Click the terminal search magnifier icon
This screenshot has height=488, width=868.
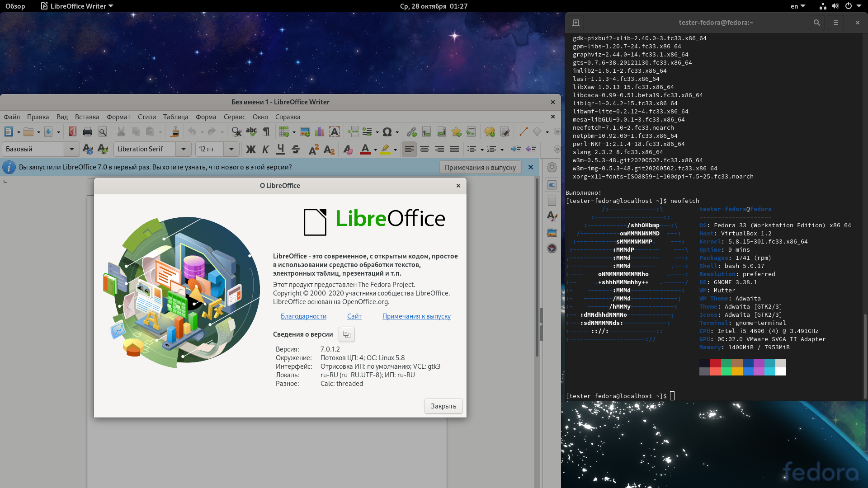pyautogui.click(x=816, y=23)
